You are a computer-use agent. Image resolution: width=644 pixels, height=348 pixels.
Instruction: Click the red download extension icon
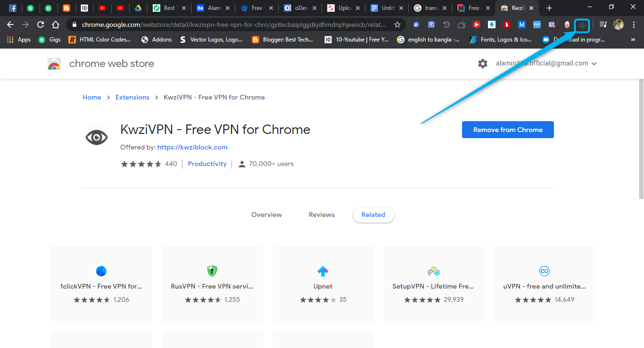coord(507,25)
